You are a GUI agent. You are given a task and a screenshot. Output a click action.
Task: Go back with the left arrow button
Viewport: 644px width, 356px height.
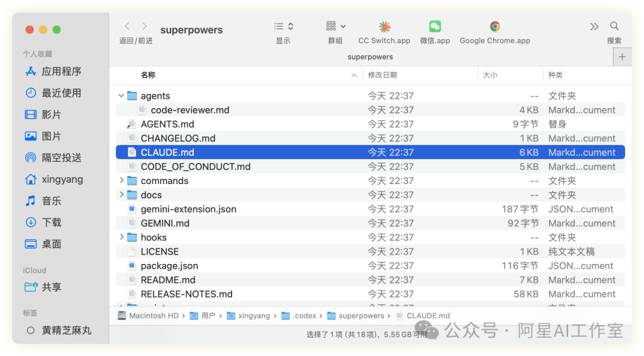coord(127,26)
